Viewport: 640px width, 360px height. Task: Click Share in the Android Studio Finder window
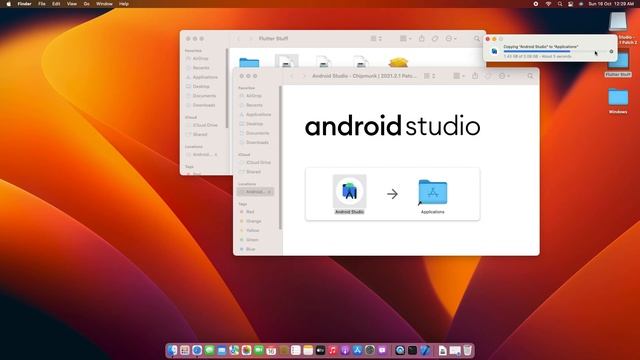[x=475, y=76]
